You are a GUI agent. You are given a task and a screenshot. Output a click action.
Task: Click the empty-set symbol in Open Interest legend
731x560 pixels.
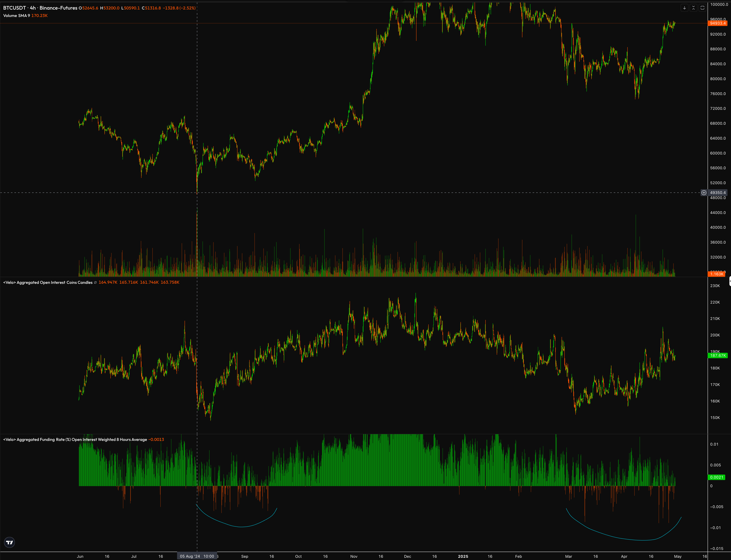[95, 282]
